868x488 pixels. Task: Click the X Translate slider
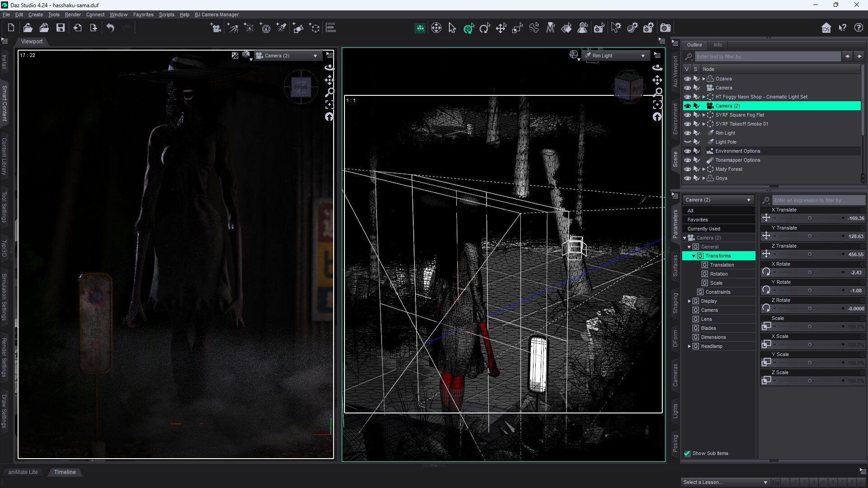tap(809, 218)
